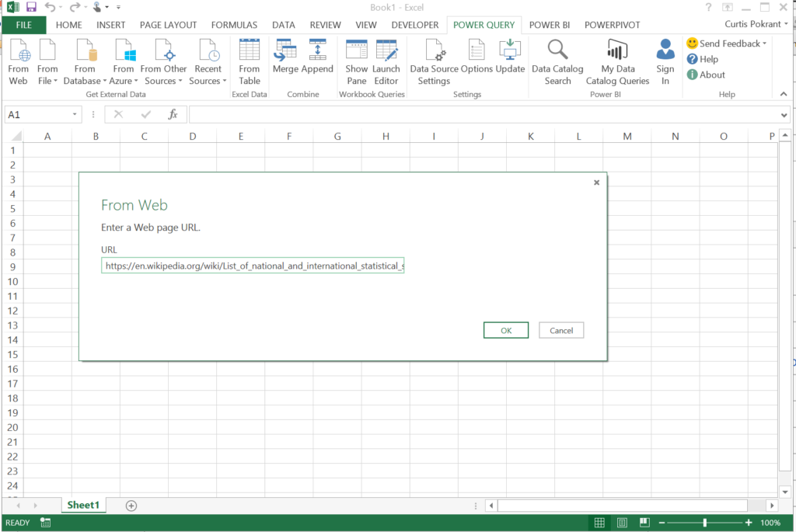Image resolution: width=796 pixels, height=532 pixels.
Task: Open the POWERPIVOT tab
Action: pos(612,25)
